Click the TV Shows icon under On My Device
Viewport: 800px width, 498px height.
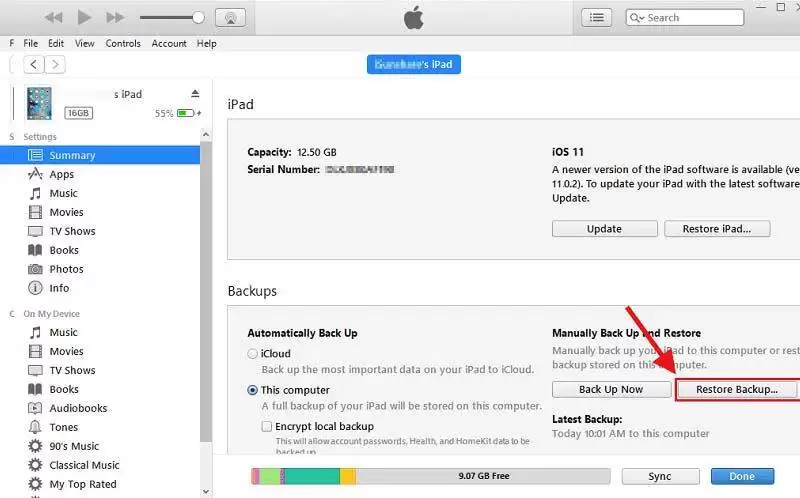point(35,370)
